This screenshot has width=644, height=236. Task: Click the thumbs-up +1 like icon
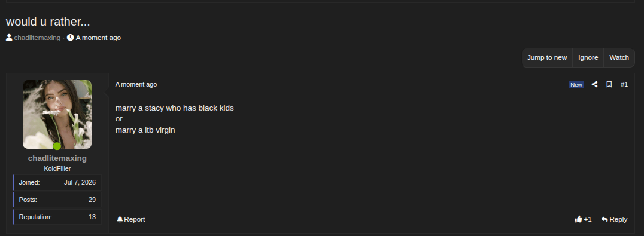click(578, 219)
